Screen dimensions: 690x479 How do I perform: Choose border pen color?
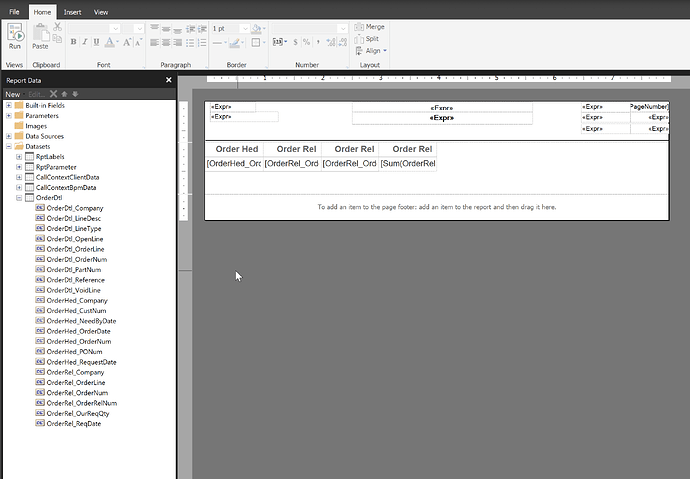[236, 43]
